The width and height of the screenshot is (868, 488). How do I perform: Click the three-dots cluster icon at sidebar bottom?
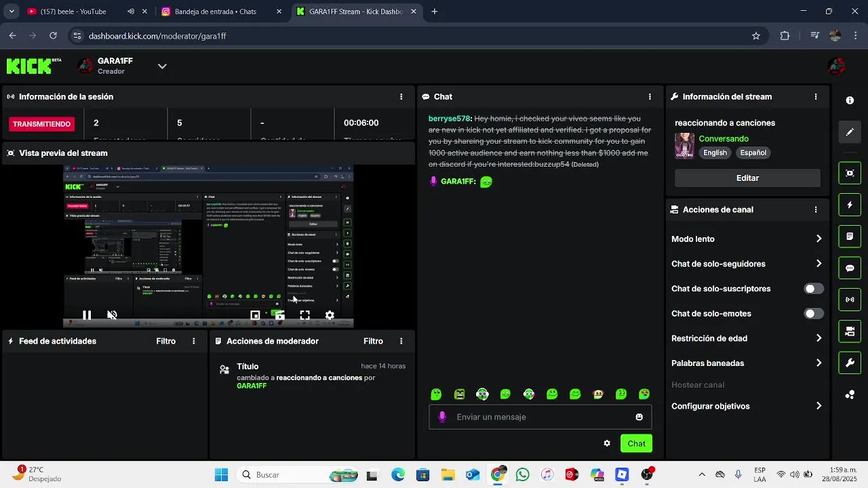pyautogui.click(x=850, y=394)
